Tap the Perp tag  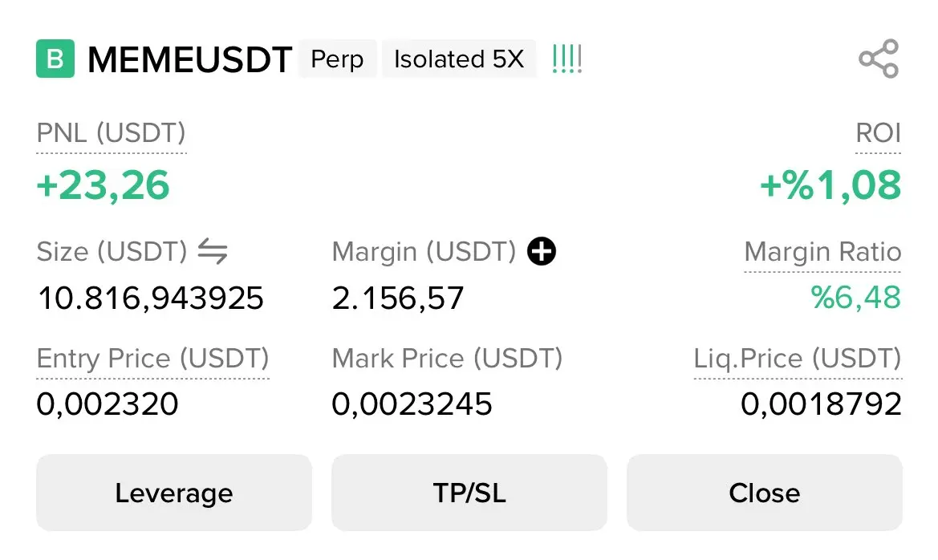click(337, 59)
